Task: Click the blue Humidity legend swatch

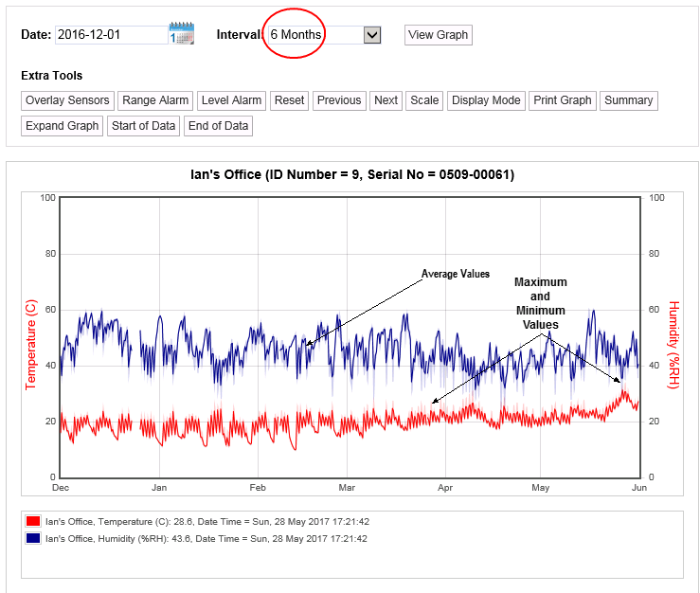Action: (33, 538)
